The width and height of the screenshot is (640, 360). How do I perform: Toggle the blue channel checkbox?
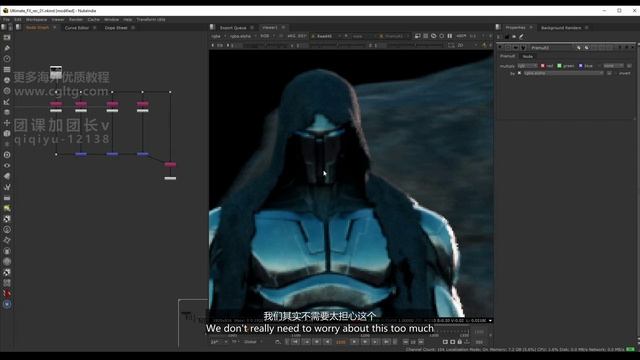pyautogui.click(x=581, y=66)
